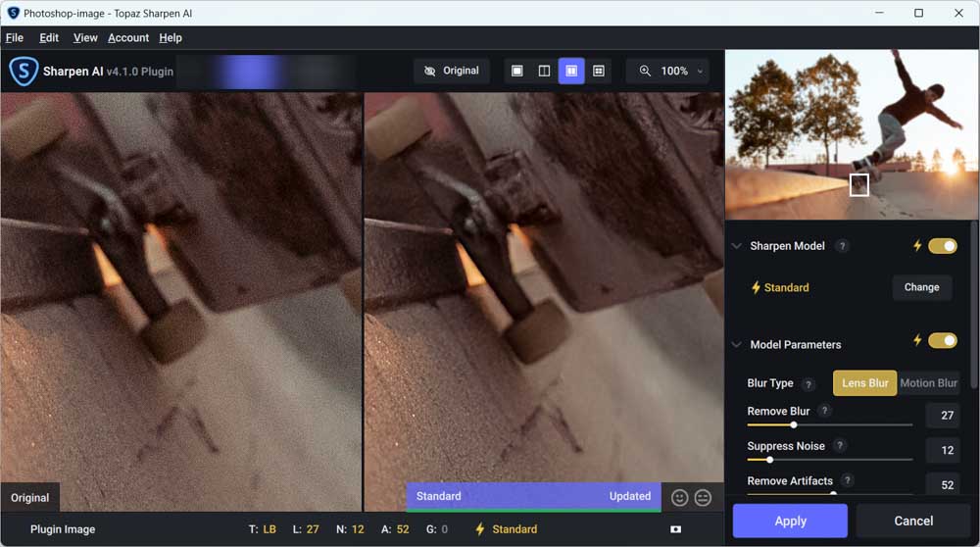Click the auto lightning icon beside Sharpen Model toggle
The height and width of the screenshot is (547, 980).
(x=917, y=246)
